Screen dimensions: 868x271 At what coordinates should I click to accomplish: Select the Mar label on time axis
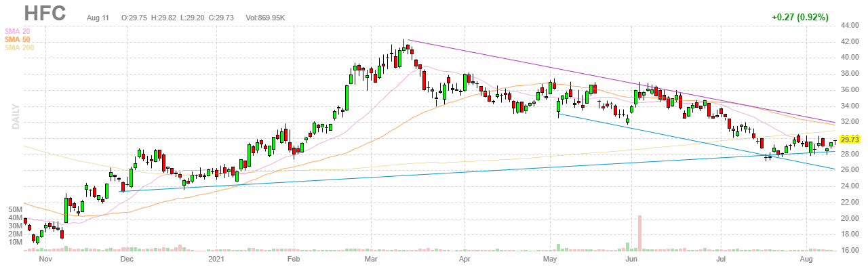(x=372, y=259)
